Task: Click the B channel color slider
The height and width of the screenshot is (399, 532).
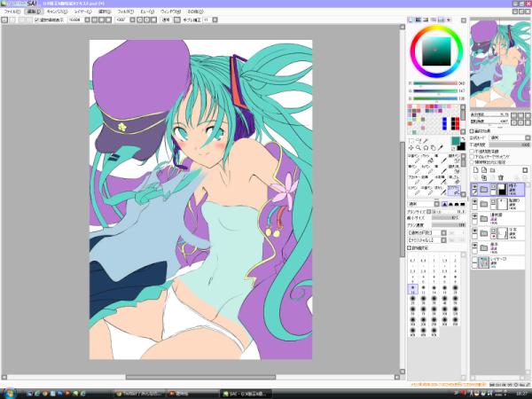Action: click(x=435, y=98)
